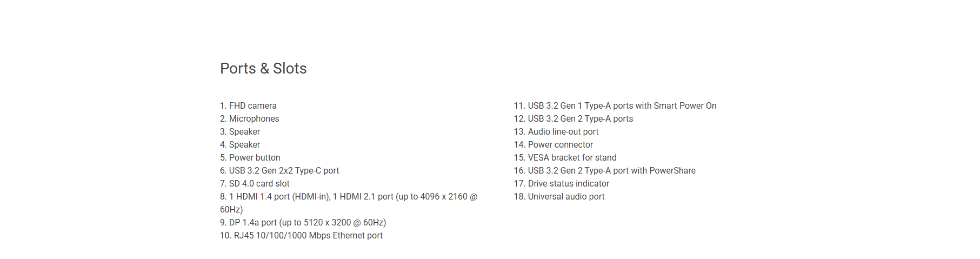Image resolution: width=980 pixels, height=259 pixels.
Task: Click the Audio line-out port entry
Action: tap(556, 132)
